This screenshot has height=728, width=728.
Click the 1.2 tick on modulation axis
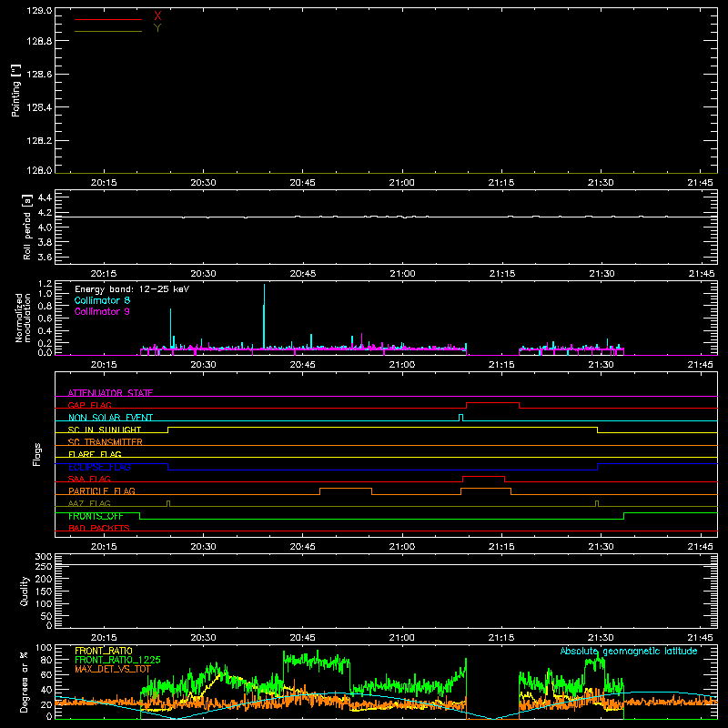pos(45,284)
